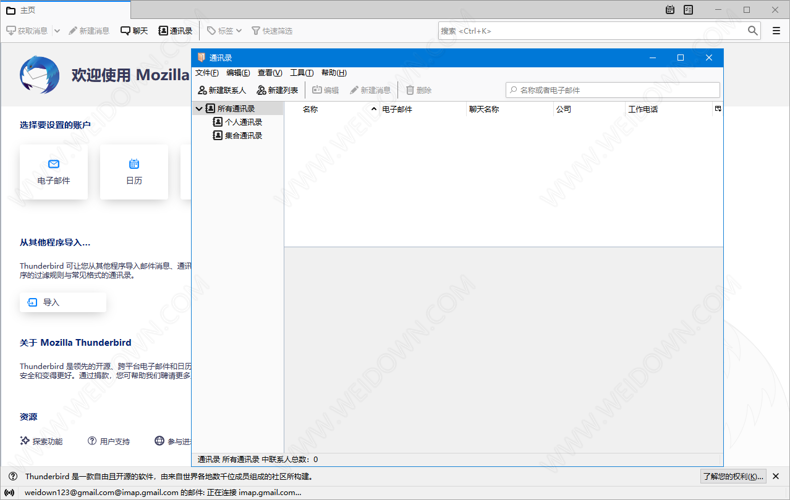Open the calendar tab icon in title bar

tap(670, 10)
